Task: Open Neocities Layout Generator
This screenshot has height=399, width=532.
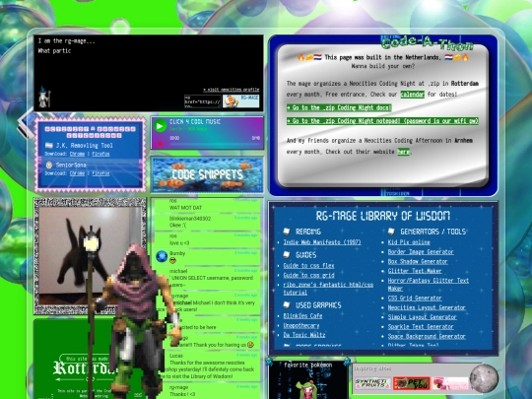Action: [427, 307]
